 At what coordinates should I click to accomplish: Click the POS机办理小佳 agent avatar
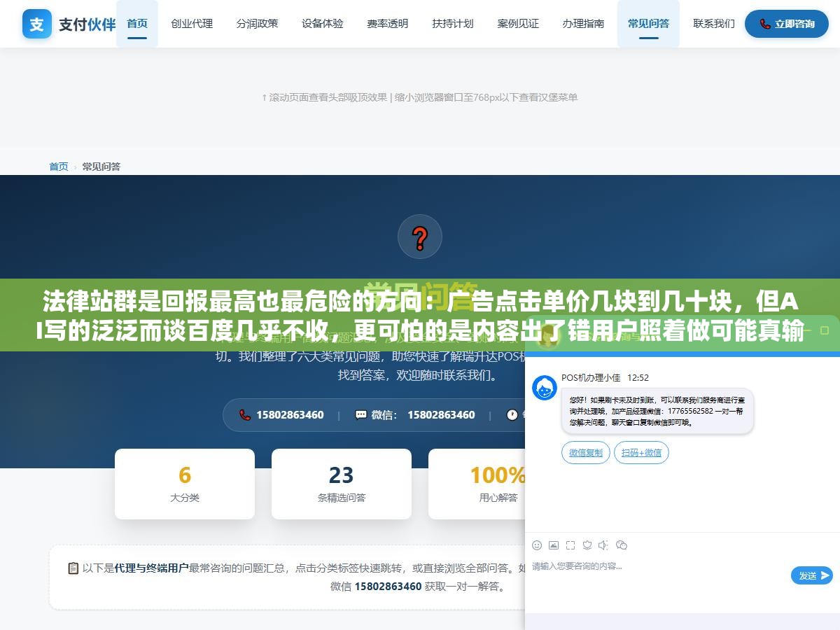(545, 388)
